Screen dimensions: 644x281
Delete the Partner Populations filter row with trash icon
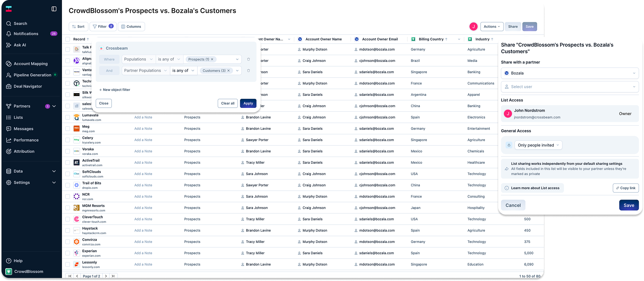tap(249, 71)
